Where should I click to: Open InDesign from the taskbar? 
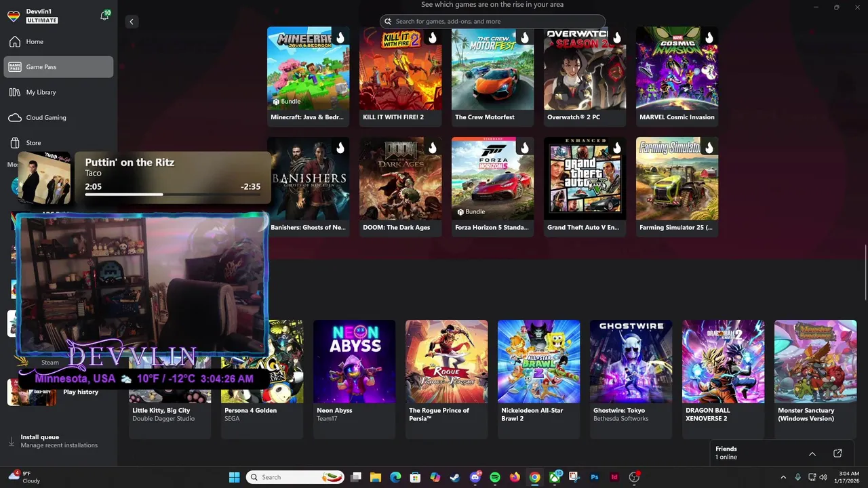pos(614,477)
